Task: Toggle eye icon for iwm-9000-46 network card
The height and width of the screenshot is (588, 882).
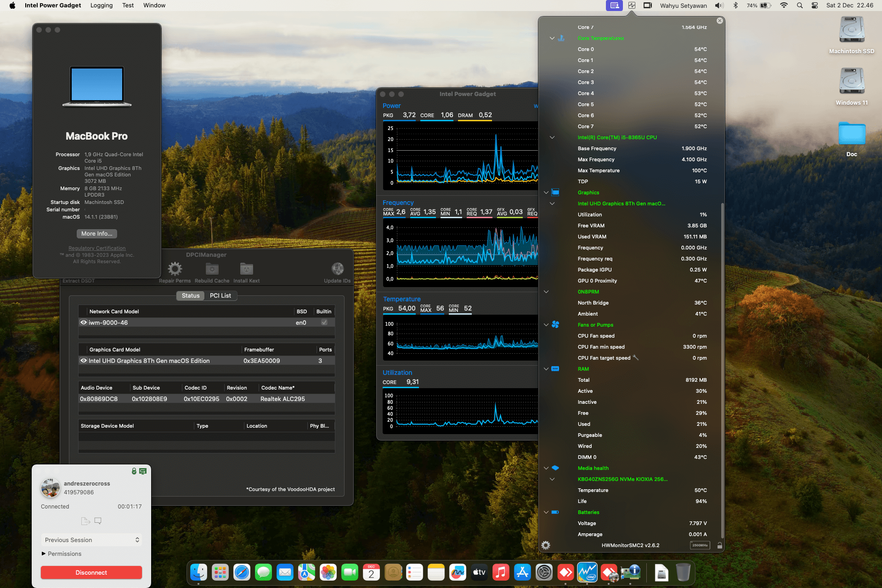Action: [x=84, y=322]
